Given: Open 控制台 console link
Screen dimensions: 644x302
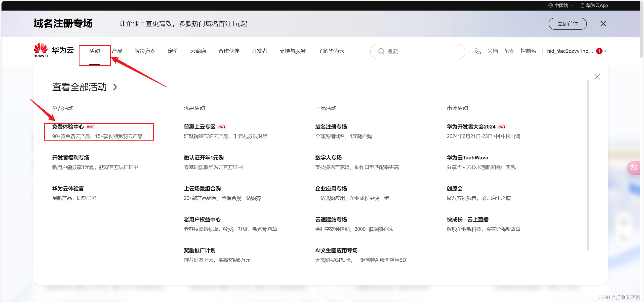Looking at the screenshot, I should 528,51.
